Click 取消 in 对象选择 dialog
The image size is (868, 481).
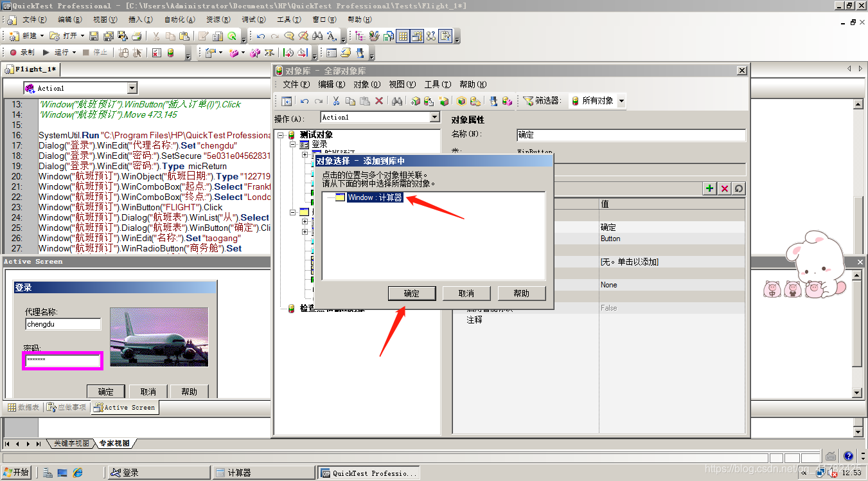point(466,293)
